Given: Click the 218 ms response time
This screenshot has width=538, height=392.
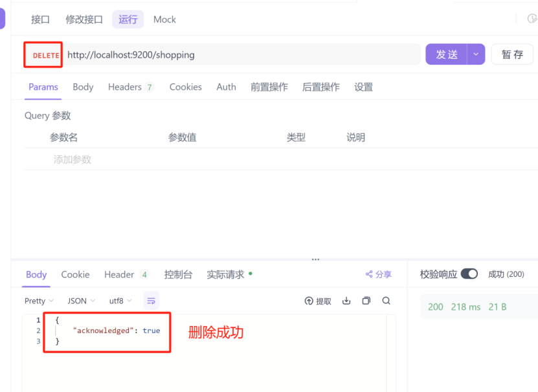Looking at the screenshot, I should click(x=465, y=307).
